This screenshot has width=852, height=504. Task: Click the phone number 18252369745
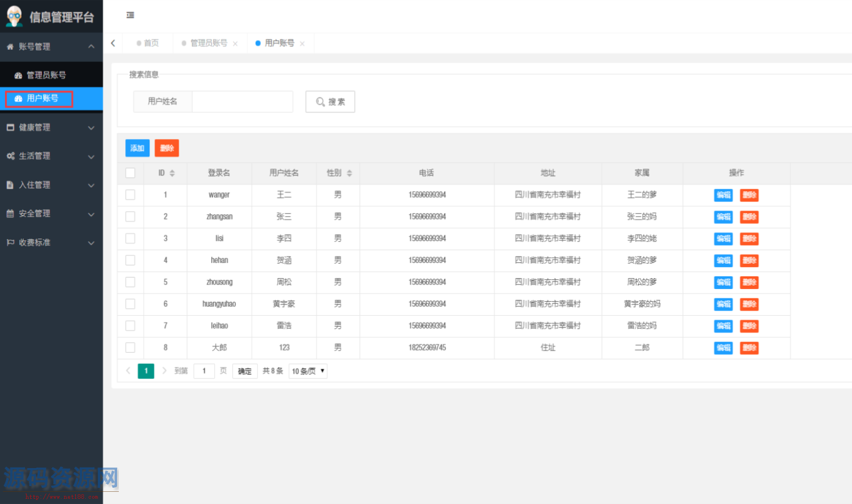pyautogui.click(x=427, y=348)
